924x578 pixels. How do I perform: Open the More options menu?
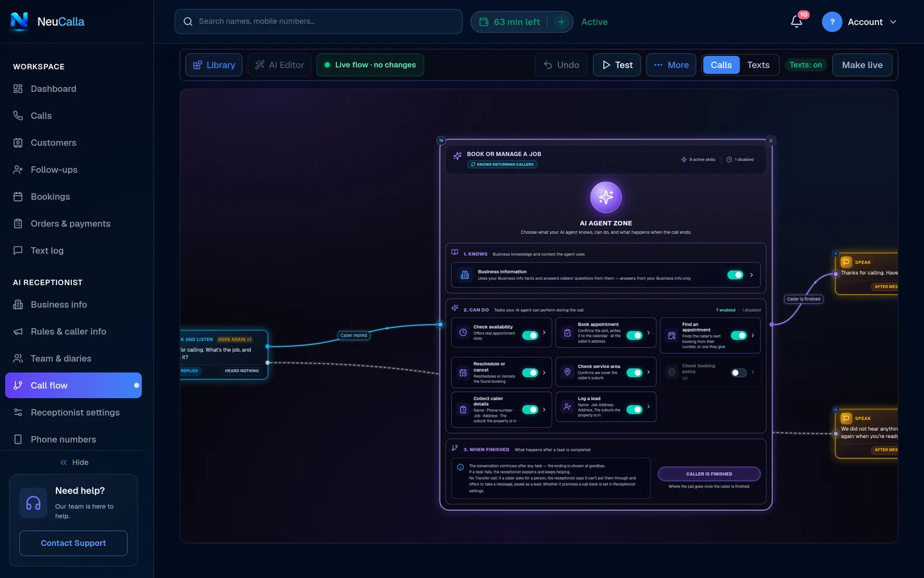click(671, 65)
